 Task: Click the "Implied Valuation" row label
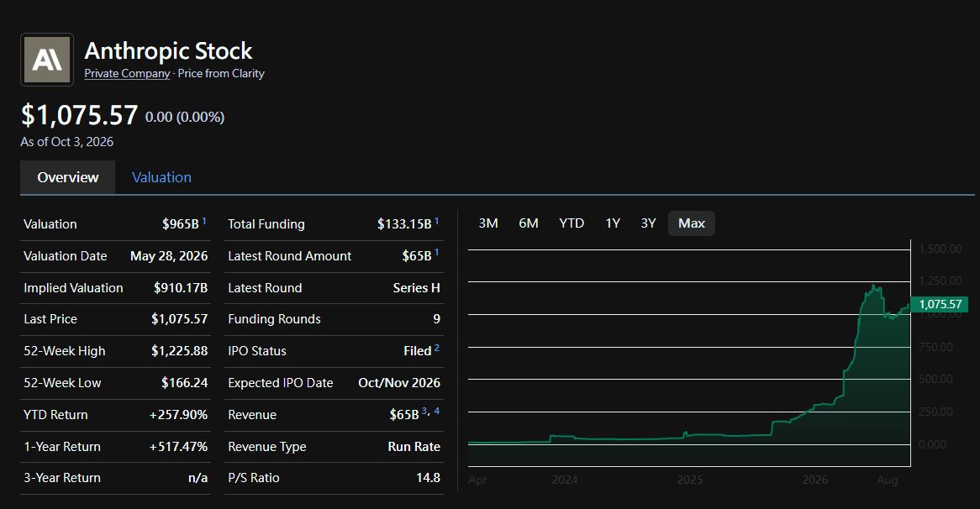73,288
